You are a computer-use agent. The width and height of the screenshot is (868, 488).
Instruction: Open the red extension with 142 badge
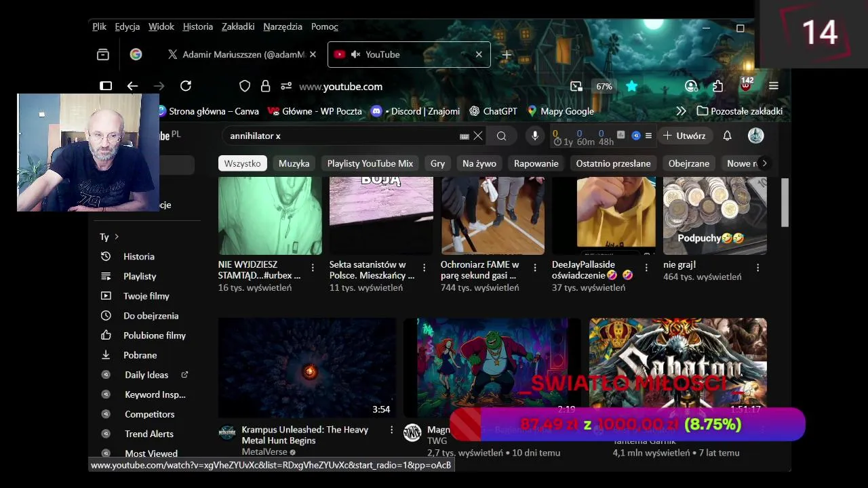click(746, 85)
